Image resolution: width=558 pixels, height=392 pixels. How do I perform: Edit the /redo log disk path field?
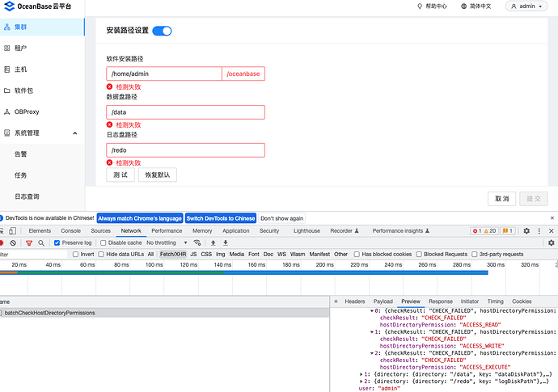coord(185,150)
